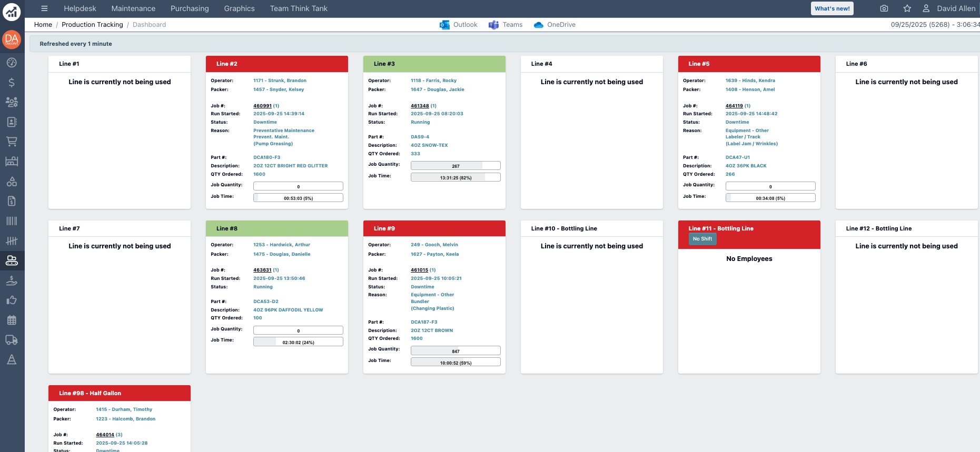Open the Graphics menu
980x452 pixels.
[x=239, y=8]
